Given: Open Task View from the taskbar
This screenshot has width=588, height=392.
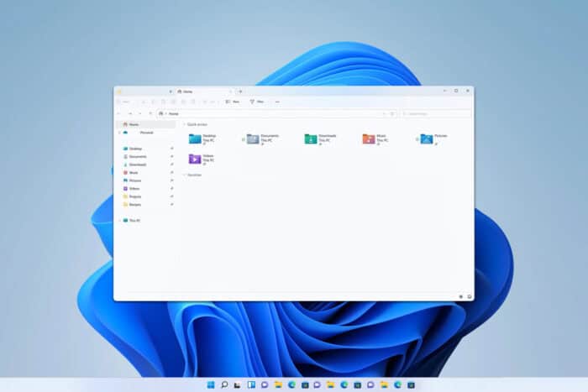Looking at the screenshot, I should tap(238, 385).
